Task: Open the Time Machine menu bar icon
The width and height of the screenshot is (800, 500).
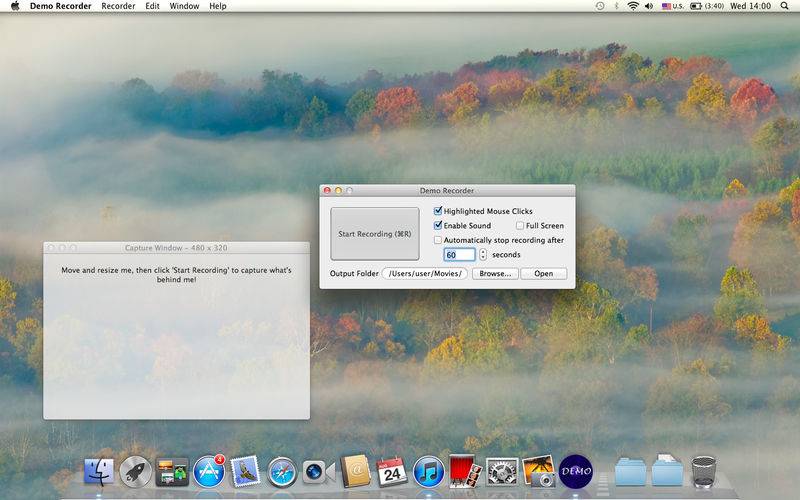Action: [x=600, y=6]
